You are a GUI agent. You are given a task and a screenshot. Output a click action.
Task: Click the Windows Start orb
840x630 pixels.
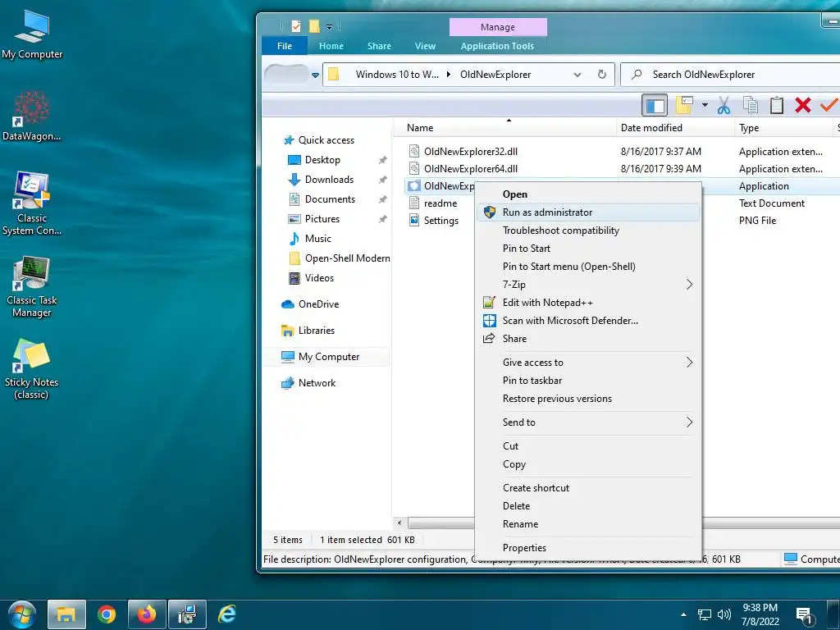tap(21, 614)
